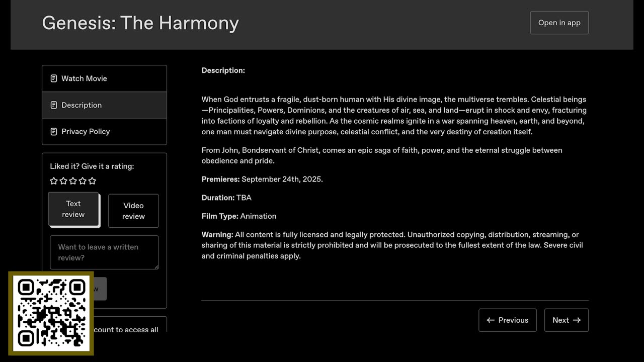Give a two-star rating
The width and height of the screenshot is (644, 362).
[63, 181]
